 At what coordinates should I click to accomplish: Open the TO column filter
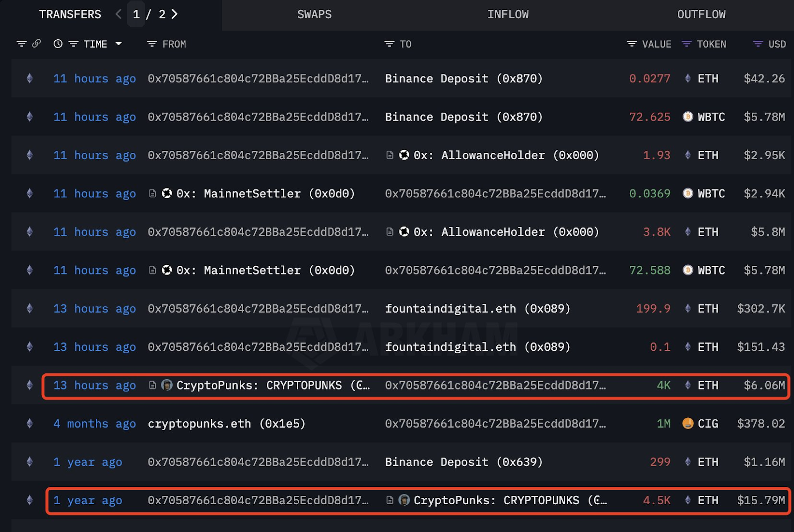coord(389,44)
